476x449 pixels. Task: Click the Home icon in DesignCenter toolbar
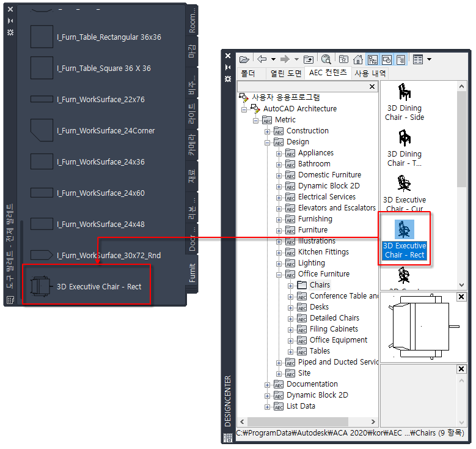click(358, 59)
